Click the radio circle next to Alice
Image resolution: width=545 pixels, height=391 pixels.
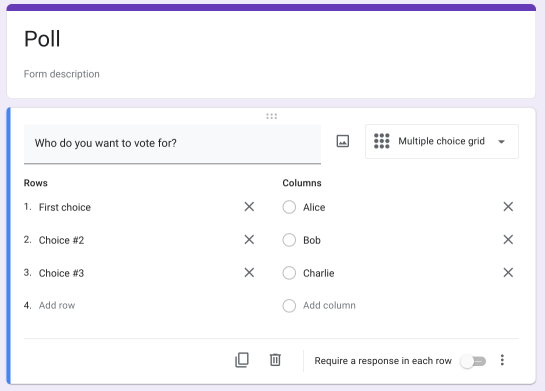coord(289,207)
